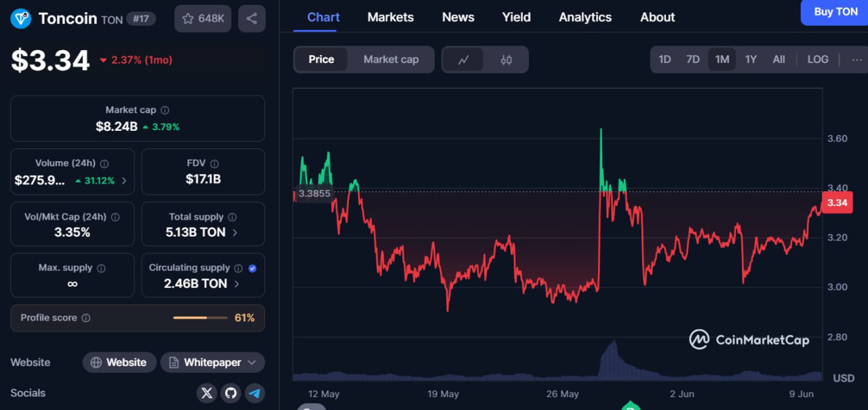Show info for Market cap
Image resolution: width=868 pixels, height=410 pixels.
165,110
